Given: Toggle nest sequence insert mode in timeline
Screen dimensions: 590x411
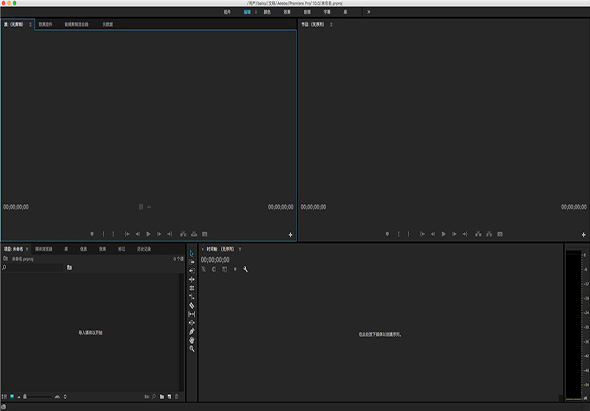Looking at the screenshot, I should (x=204, y=269).
